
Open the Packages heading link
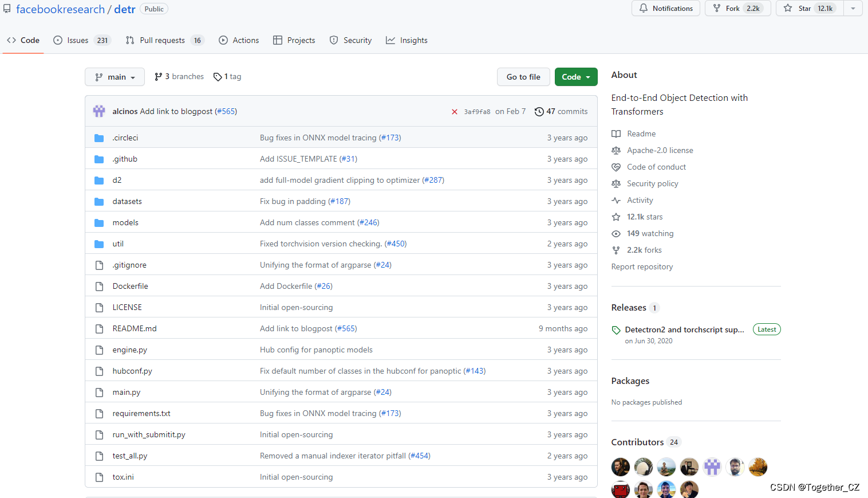(630, 381)
